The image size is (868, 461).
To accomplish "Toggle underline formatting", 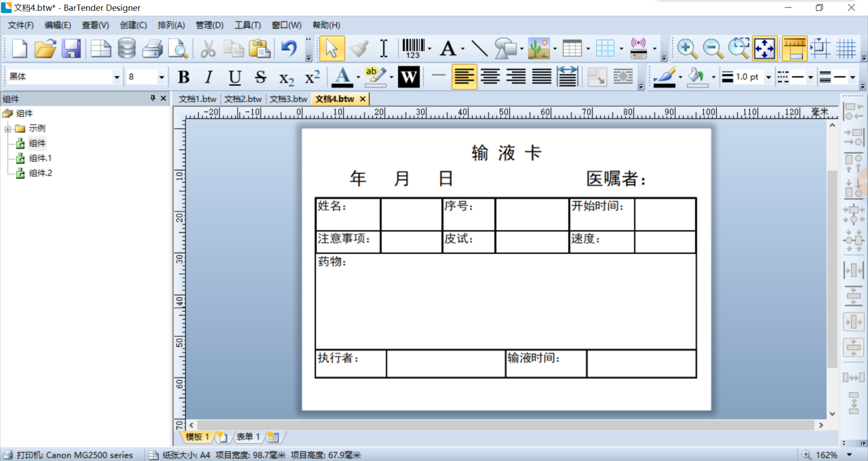I will pyautogui.click(x=234, y=77).
